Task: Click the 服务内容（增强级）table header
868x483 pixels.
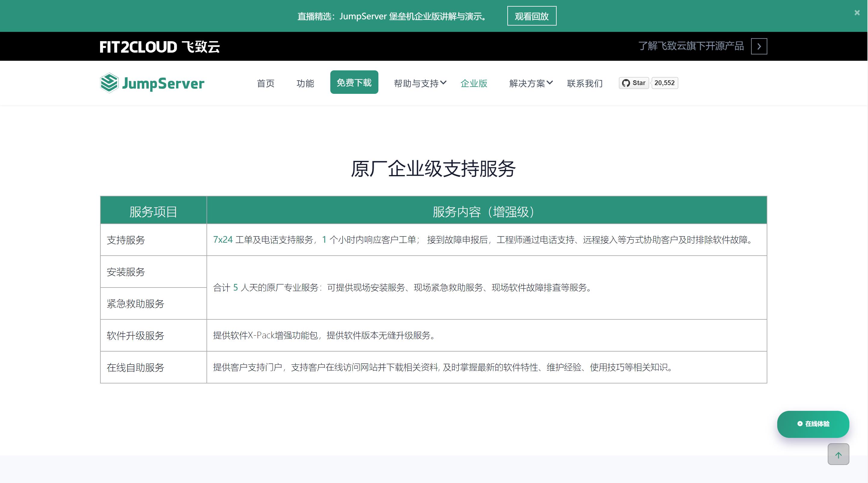Action: pyautogui.click(x=487, y=210)
